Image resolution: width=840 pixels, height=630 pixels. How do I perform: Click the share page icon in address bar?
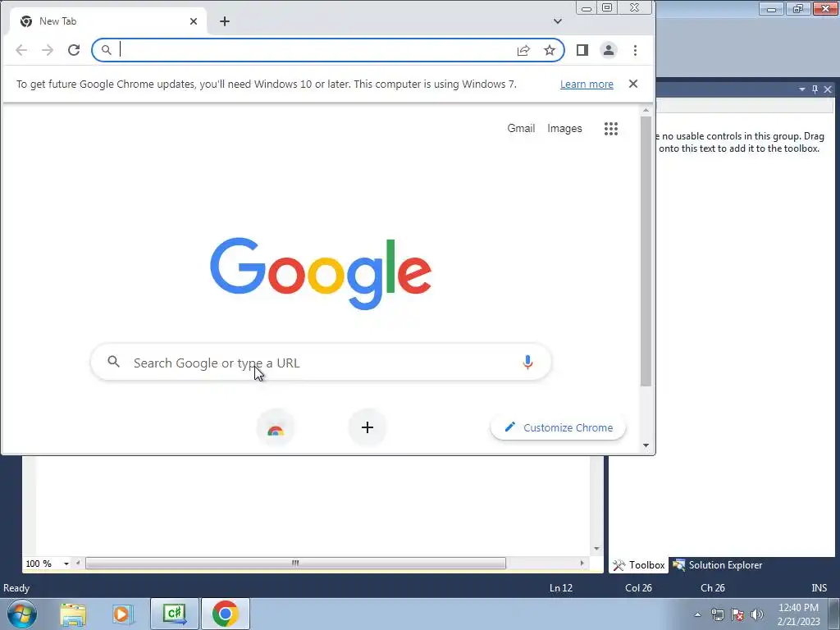point(523,50)
